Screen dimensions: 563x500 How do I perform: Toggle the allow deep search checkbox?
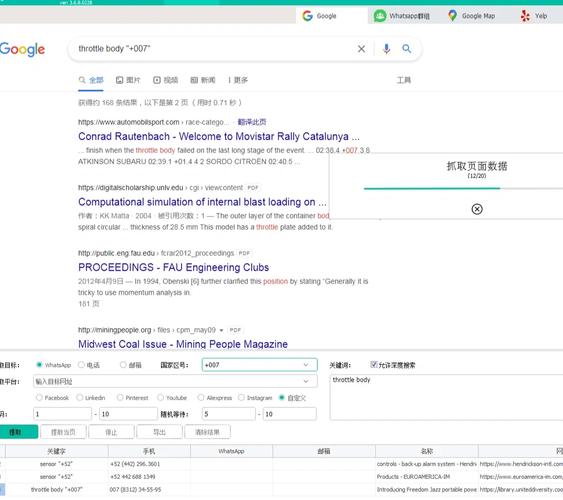point(374,365)
